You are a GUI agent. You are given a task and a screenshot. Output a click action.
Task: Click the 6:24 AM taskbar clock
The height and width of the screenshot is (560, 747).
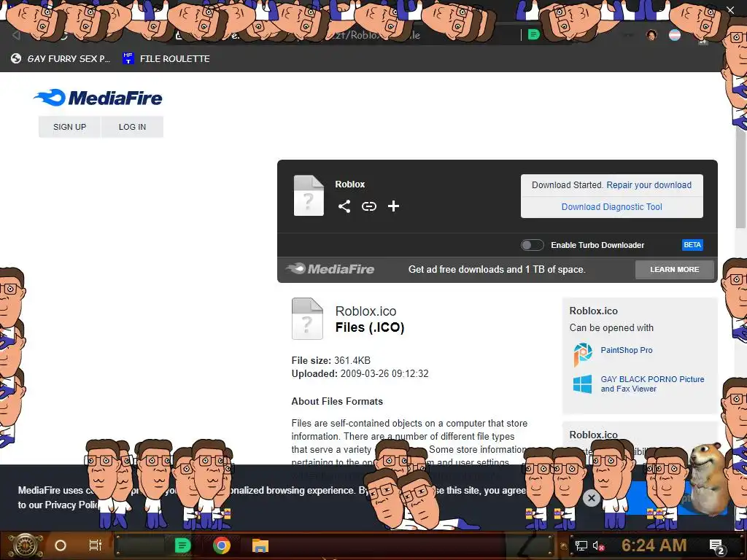click(654, 545)
